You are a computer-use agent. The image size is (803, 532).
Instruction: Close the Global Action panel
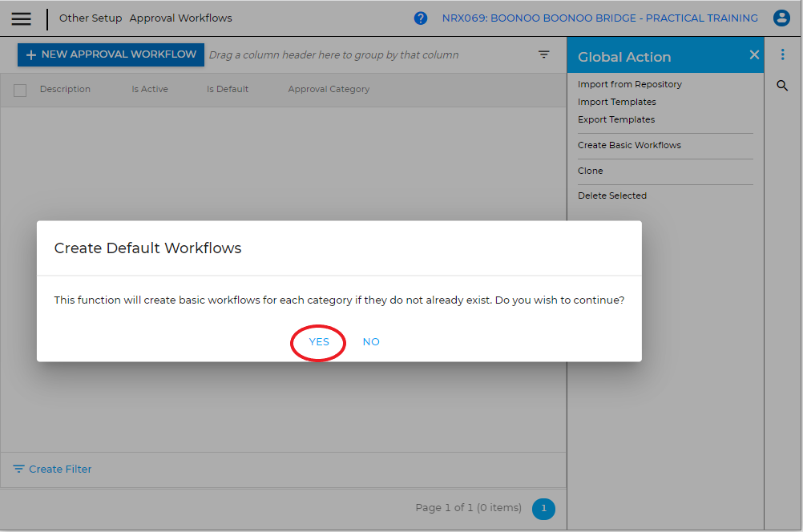tap(754, 55)
